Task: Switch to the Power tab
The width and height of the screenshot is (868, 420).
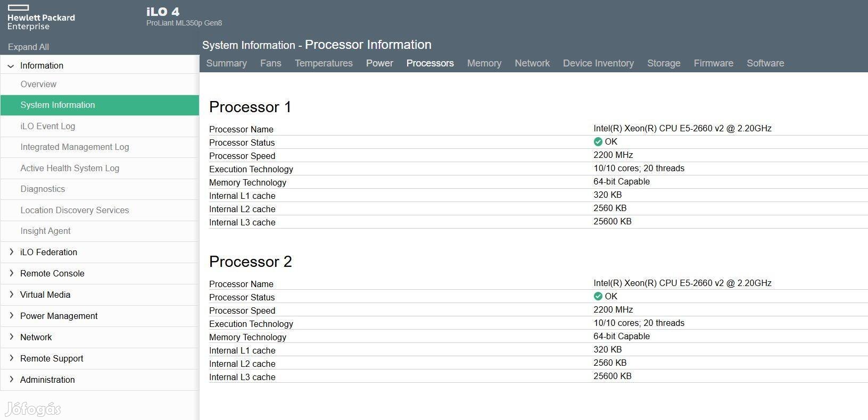Action: point(379,63)
